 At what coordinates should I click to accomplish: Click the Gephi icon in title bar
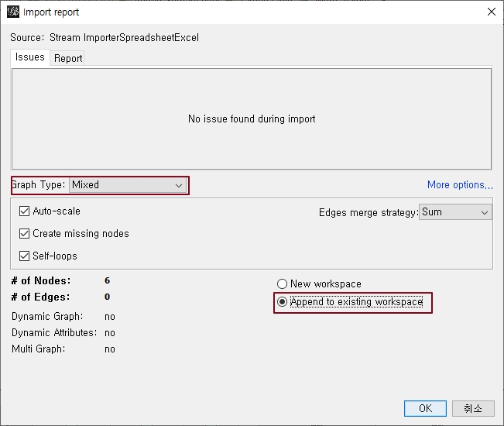(12, 12)
